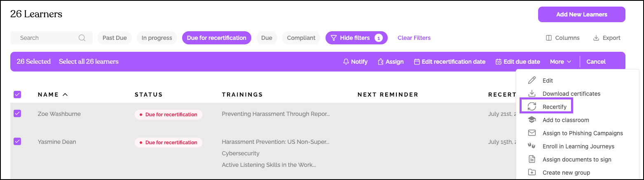The width and height of the screenshot is (644, 180).
Task: Open the More dropdown in action bar
Action: click(560, 62)
